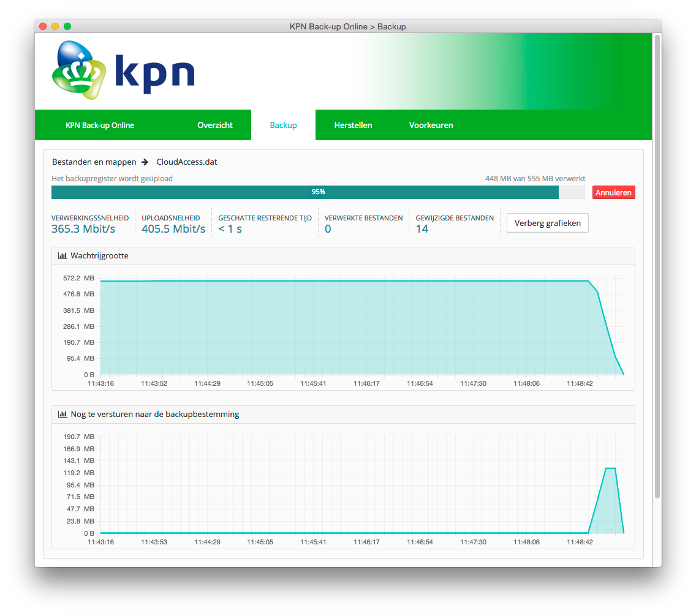Click the chart icon beside Nog te versturen
Image resolution: width=696 pixels, height=616 pixels.
click(x=62, y=414)
